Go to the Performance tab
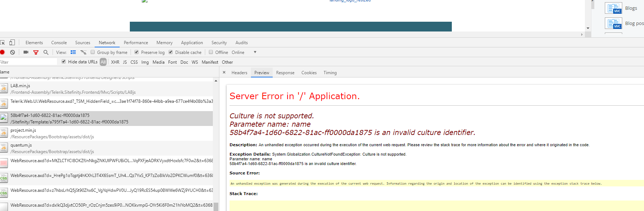 [136, 43]
